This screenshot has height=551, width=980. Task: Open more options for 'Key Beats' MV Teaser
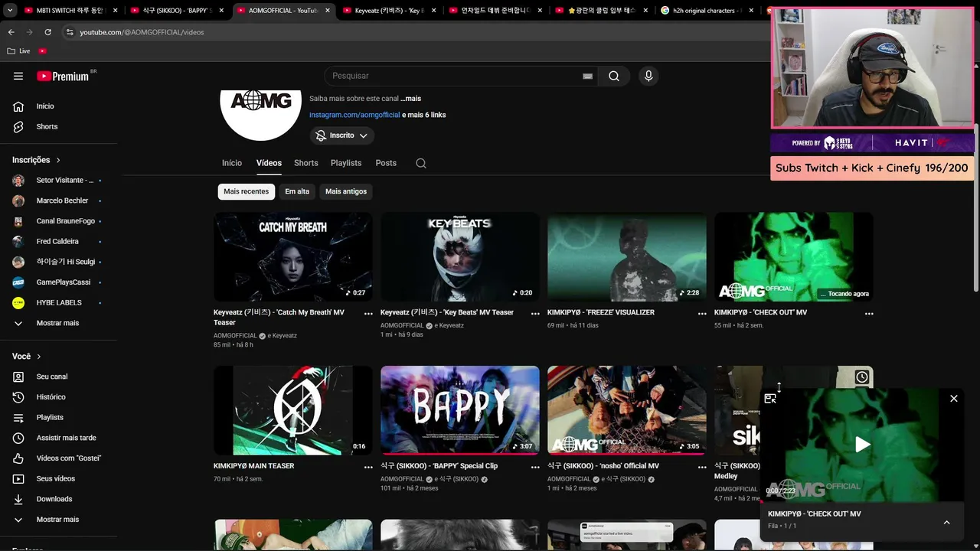[x=535, y=313]
